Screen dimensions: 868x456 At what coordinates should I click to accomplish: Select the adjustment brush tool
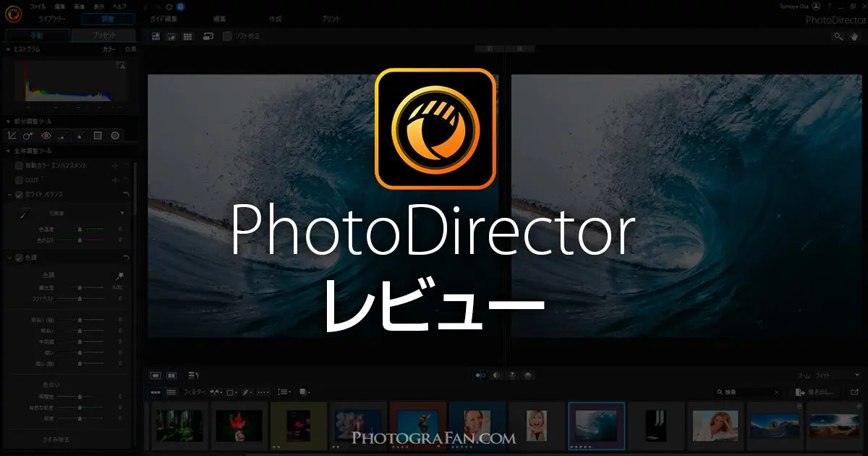64,135
